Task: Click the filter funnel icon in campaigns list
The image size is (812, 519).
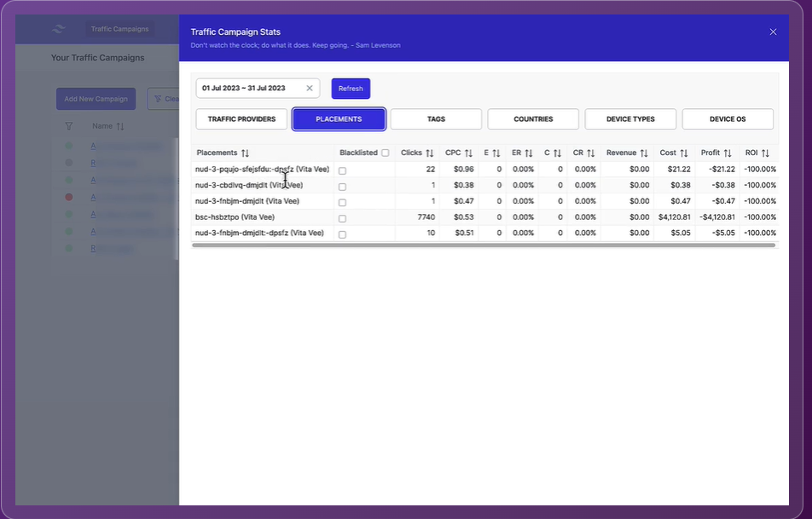Action: pyautogui.click(x=69, y=126)
